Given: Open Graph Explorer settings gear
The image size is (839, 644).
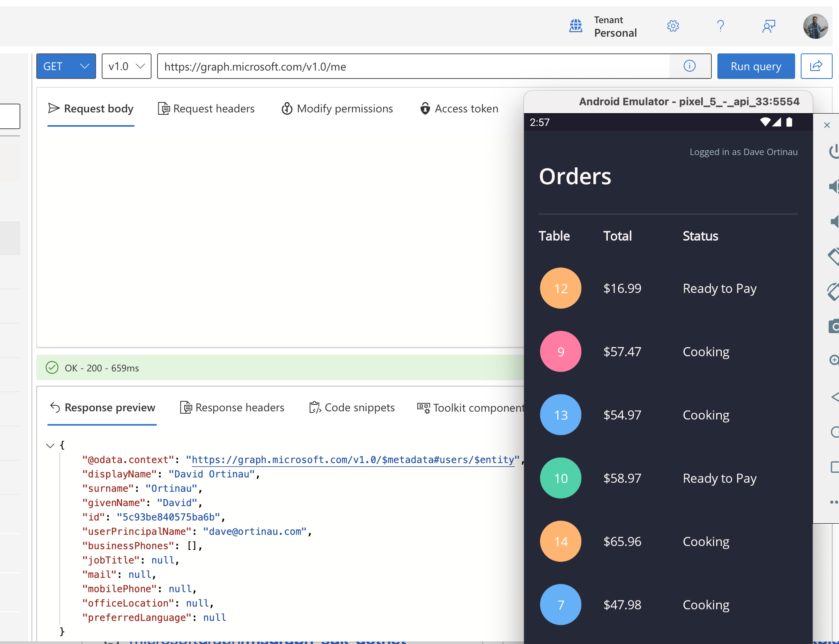Looking at the screenshot, I should click(673, 26).
